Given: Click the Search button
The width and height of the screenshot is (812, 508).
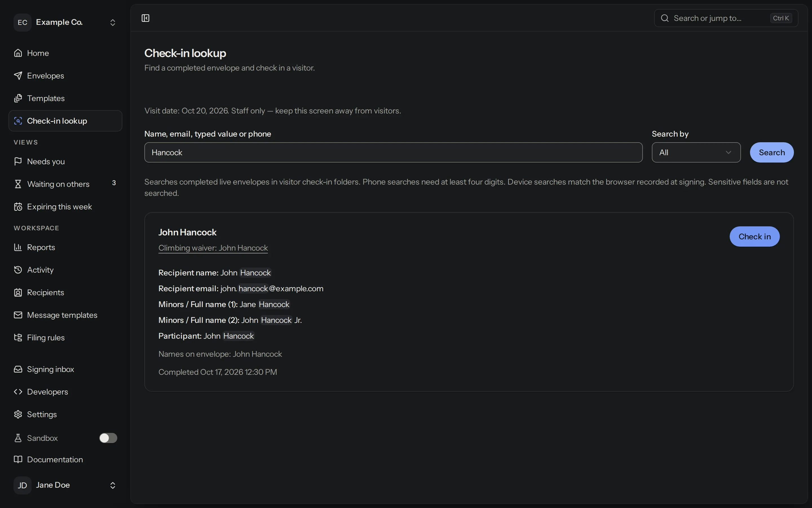Looking at the screenshot, I should coord(772,152).
